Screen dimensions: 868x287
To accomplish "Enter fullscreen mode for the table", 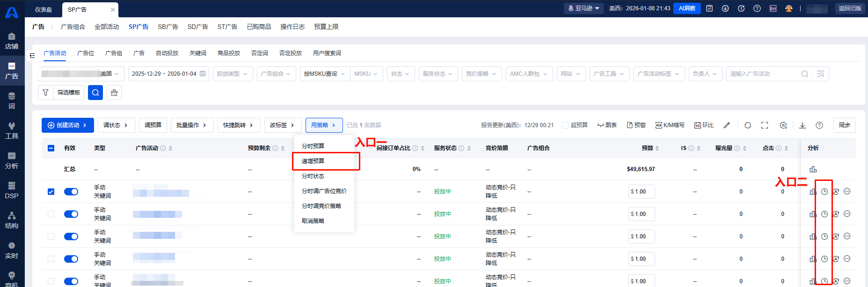I will 765,125.
